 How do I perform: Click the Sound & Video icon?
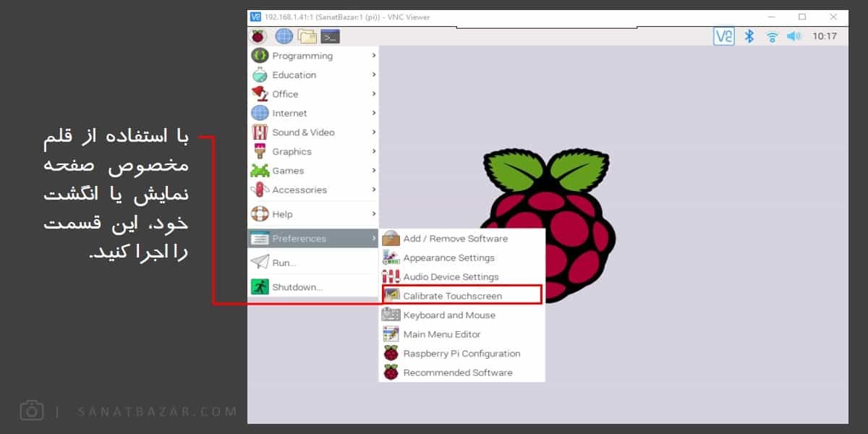[260, 132]
